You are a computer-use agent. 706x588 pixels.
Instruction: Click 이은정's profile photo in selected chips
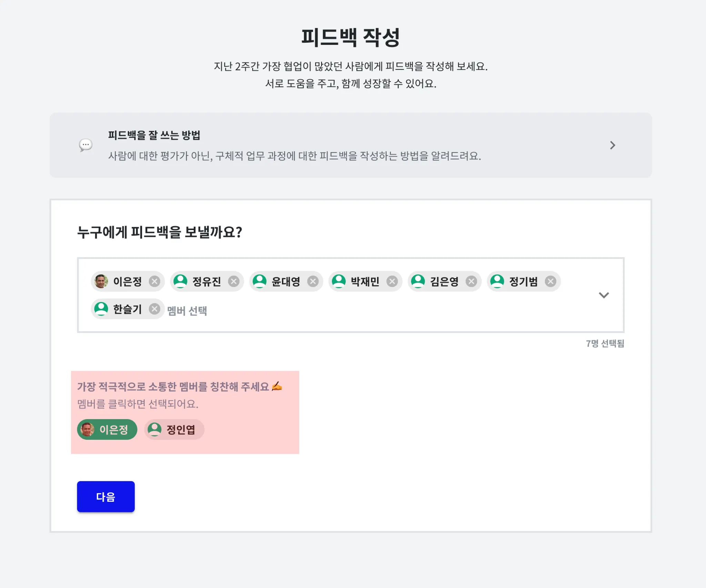tap(101, 281)
